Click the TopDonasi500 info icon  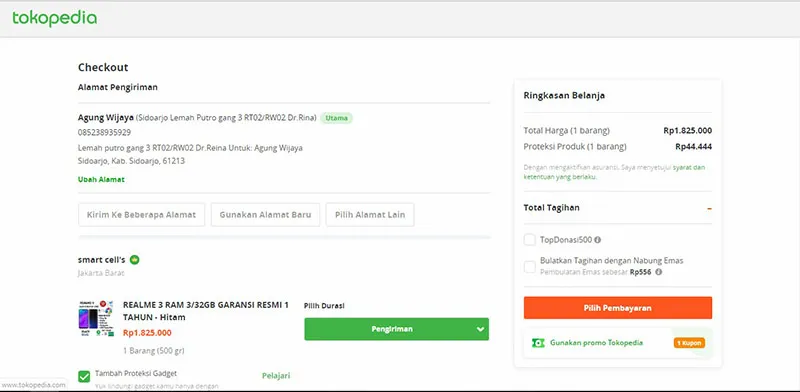597,239
